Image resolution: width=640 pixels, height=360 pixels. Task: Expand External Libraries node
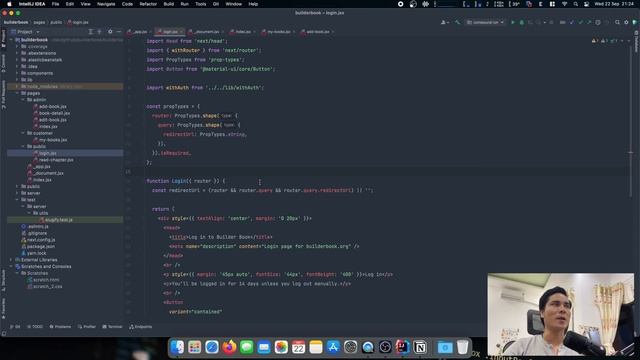(11, 260)
